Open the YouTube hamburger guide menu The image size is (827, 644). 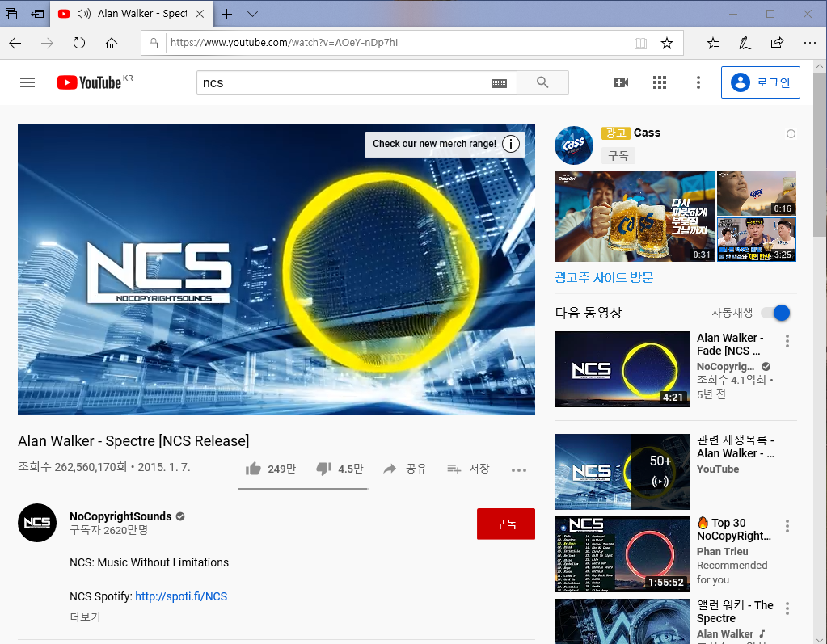pos(27,82)
